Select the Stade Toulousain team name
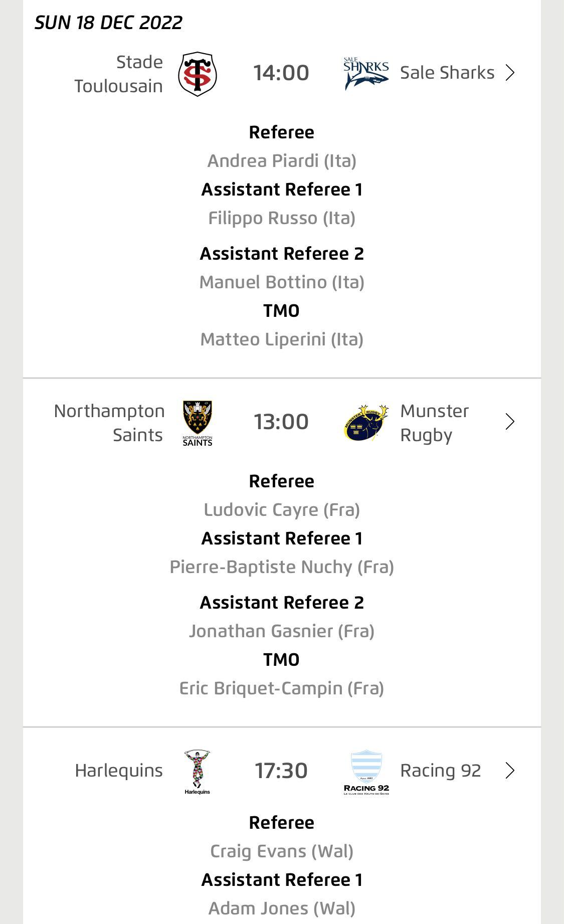 point(119,74)
